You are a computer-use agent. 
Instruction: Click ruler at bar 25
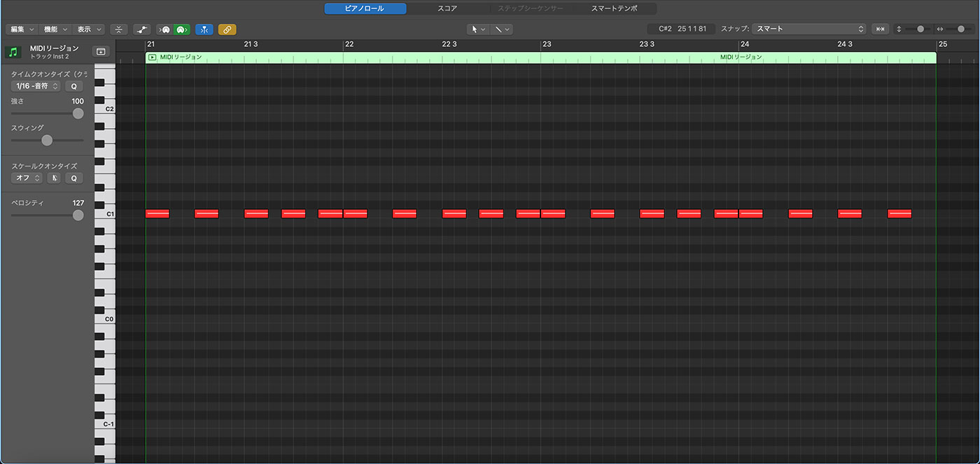943,44
